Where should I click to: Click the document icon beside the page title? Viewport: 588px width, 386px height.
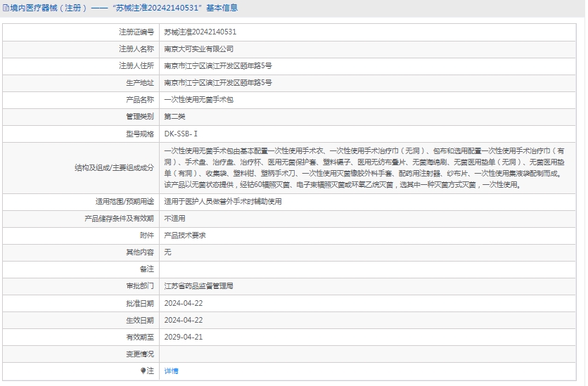click(6, 8)
